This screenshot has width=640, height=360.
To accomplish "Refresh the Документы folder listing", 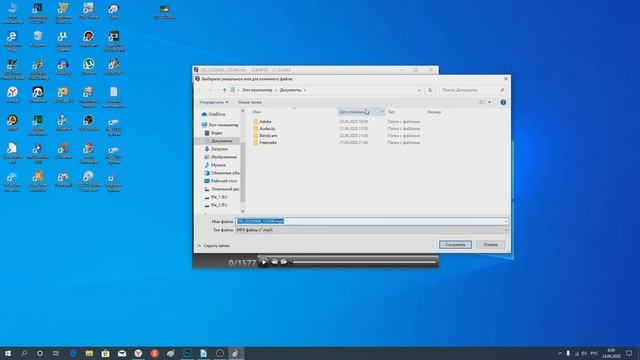I will tap(430, 90).
